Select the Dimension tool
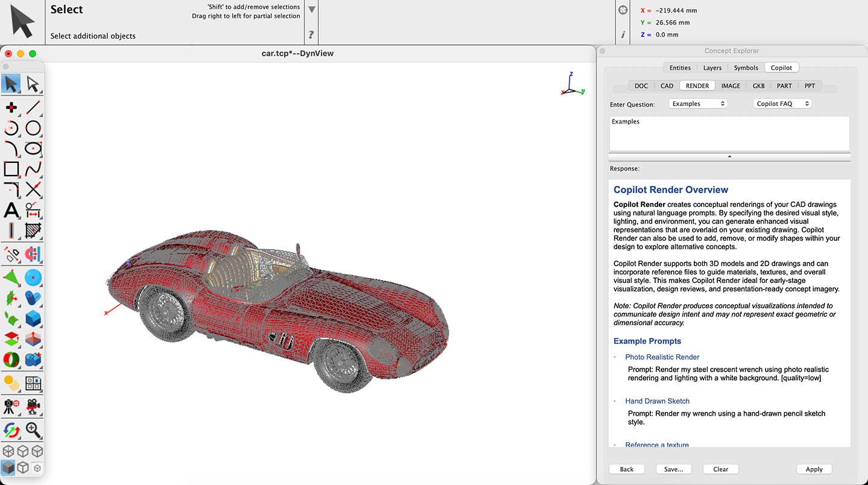 [33, 210]
